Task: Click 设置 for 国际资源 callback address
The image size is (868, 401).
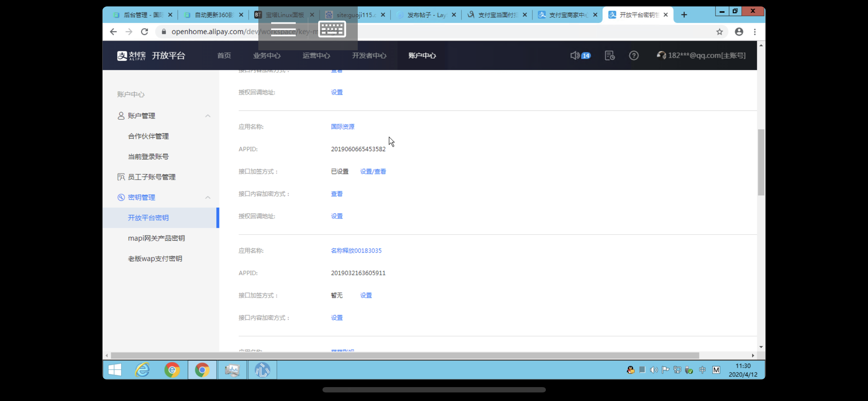Action: (x=337, y=216)
